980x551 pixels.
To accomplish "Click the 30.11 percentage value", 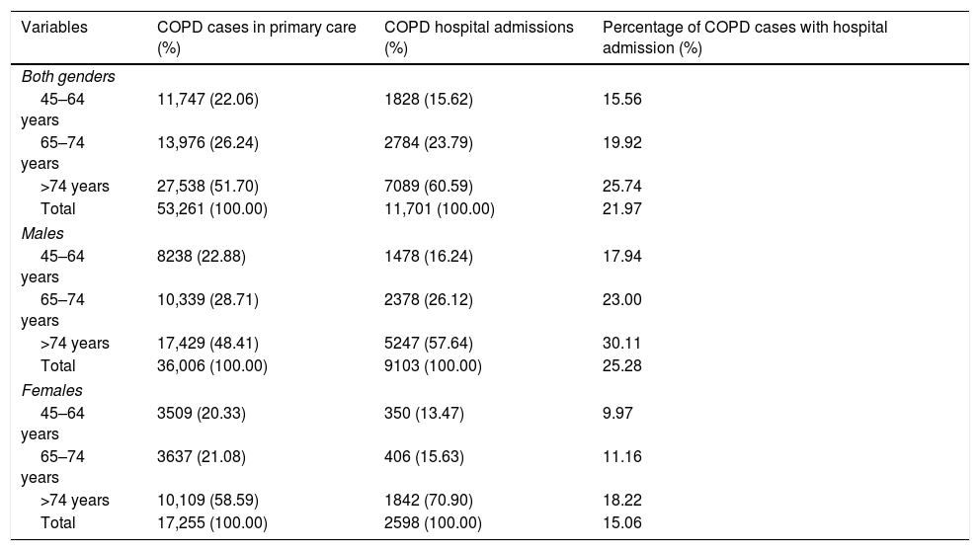I will (x=622, y=344).
